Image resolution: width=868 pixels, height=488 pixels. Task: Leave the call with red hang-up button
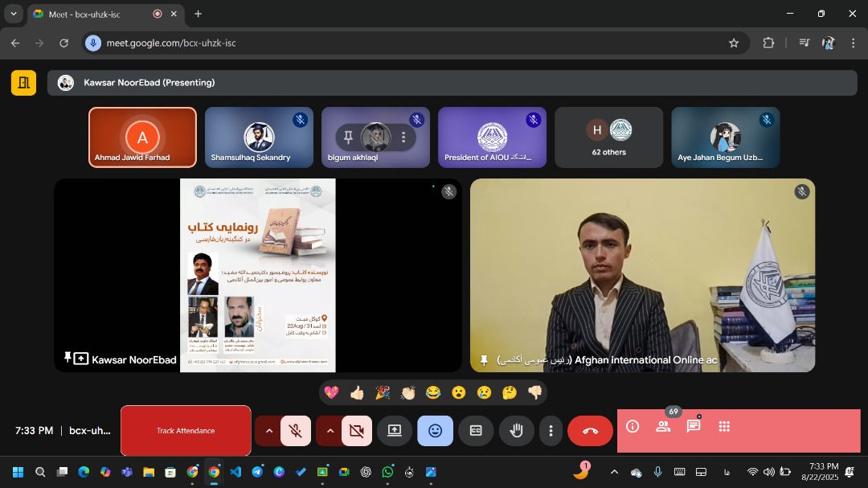pyautogui.click(x=590, y=431)
